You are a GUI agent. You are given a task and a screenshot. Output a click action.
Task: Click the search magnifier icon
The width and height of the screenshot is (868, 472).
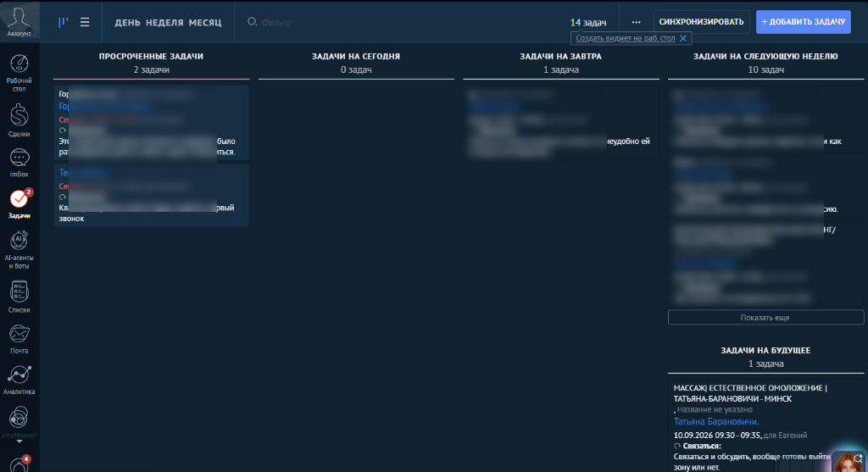pyautogui.click(x=252, y=21)
